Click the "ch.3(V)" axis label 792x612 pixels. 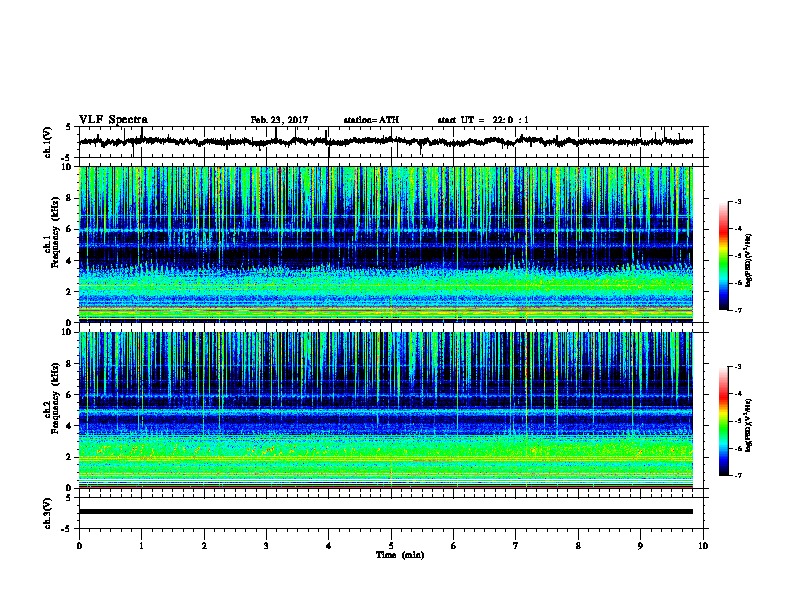48,513
